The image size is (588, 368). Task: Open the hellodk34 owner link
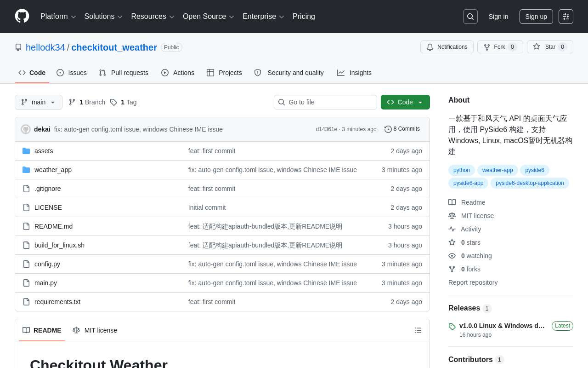(45, 47)
